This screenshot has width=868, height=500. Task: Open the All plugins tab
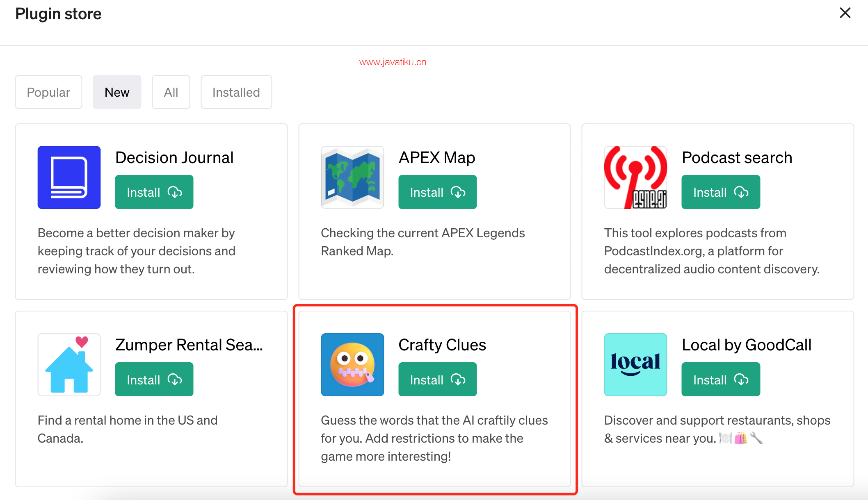pyautogui.click(x=171, y=92)
